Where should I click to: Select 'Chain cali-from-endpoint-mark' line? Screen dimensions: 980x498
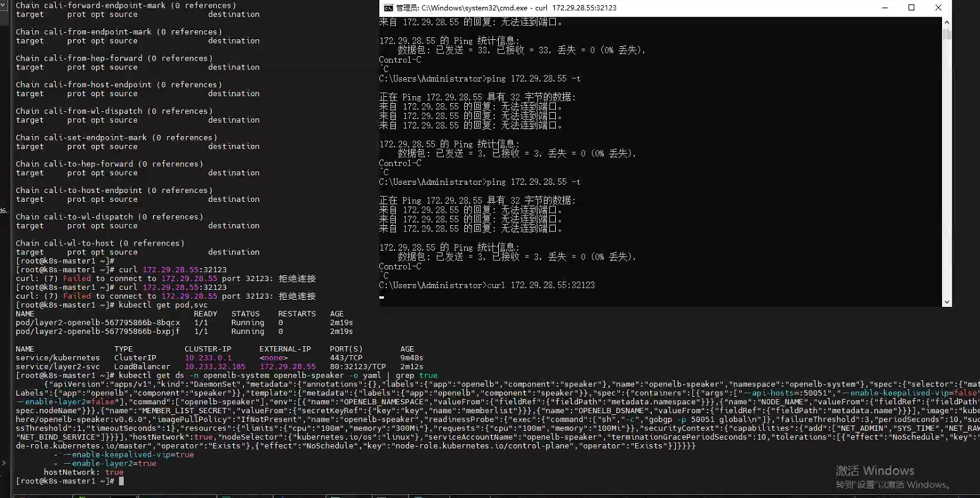tap(119, 32)
